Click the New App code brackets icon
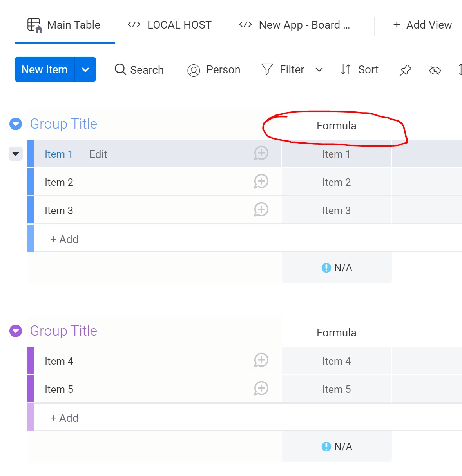 coord(246,25)
